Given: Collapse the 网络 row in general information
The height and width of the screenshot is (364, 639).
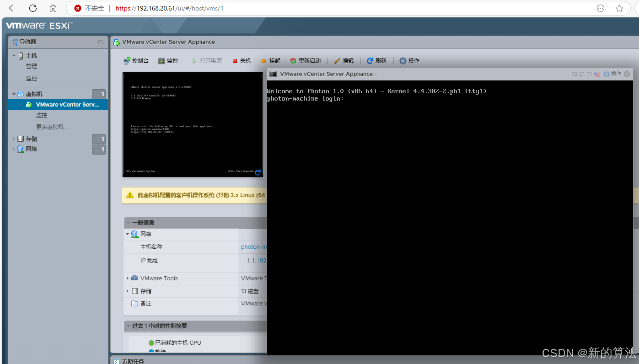Looking at the screenshot, I should (x=128, y=234).
